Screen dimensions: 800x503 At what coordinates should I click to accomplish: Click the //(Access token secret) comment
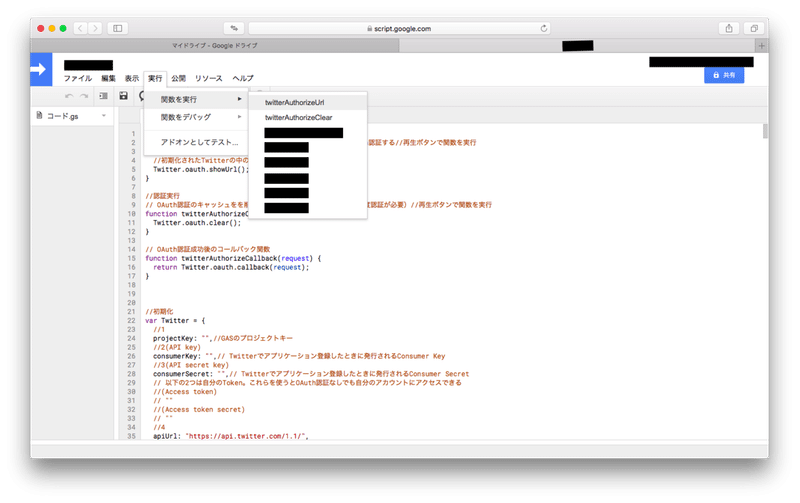199,410
